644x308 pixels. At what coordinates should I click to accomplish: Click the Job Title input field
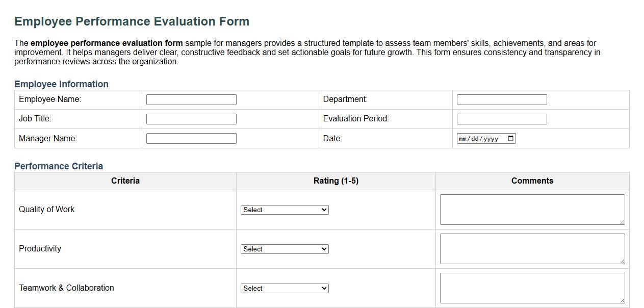[191, 119]
